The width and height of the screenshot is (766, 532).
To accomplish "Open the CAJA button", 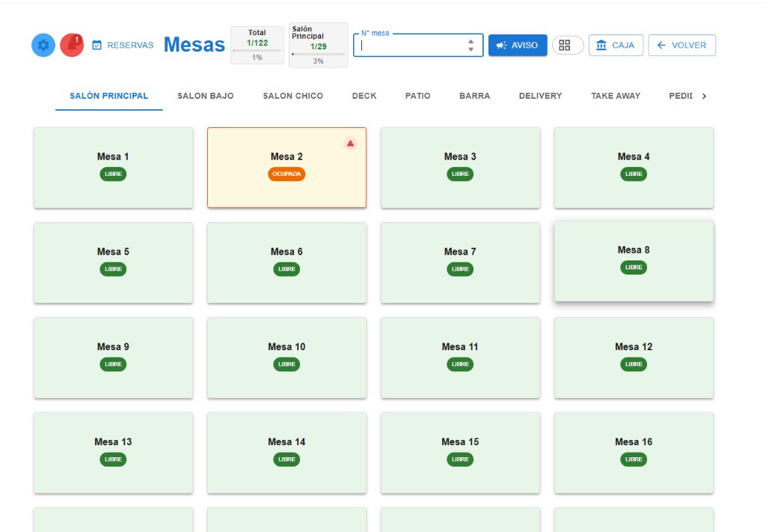I will pyautogui.click(x=616, y=45).
